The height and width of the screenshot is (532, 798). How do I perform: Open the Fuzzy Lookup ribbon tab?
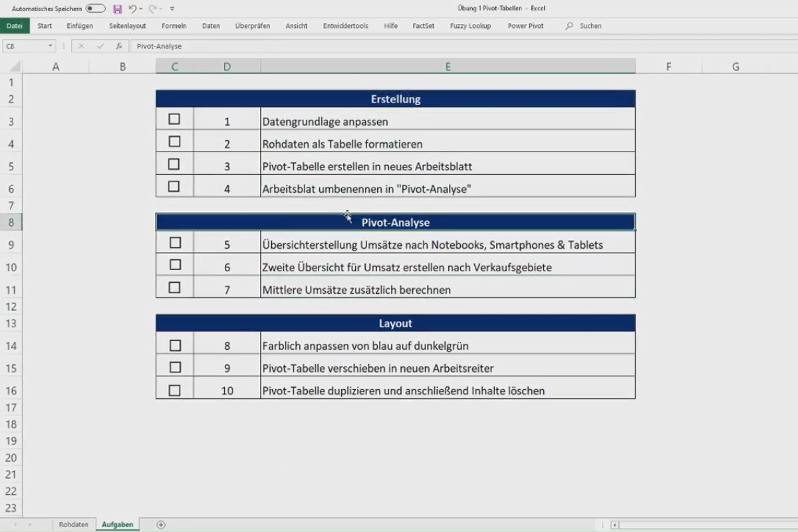[471, 26]
